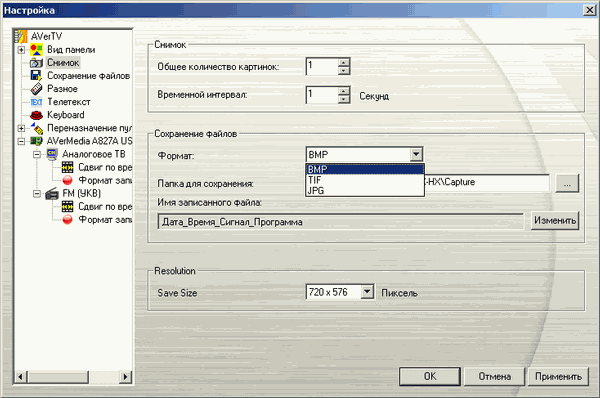Select Телетекст in the settings tree

pos(69,102)
